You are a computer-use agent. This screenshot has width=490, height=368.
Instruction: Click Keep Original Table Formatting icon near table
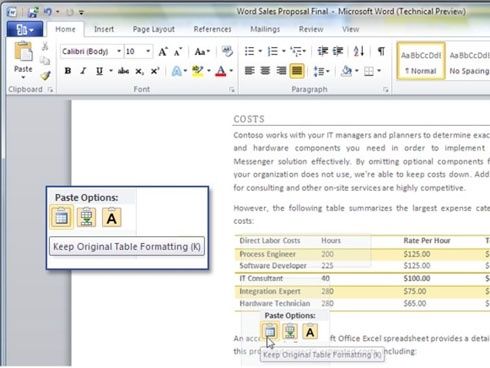[x=270, y=331]
